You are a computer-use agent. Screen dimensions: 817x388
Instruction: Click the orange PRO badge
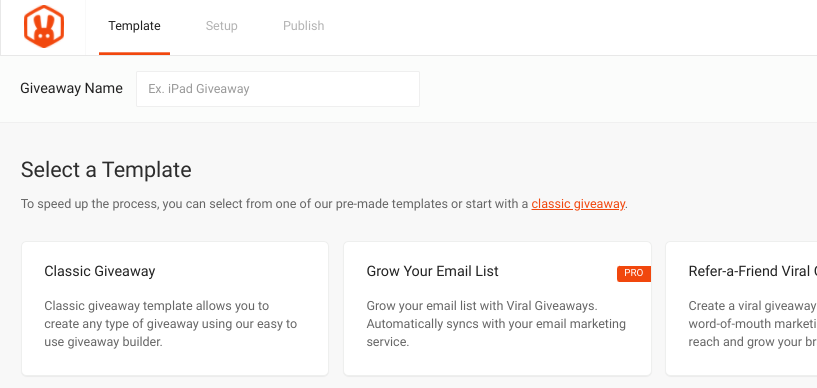[x=634, y=273]
